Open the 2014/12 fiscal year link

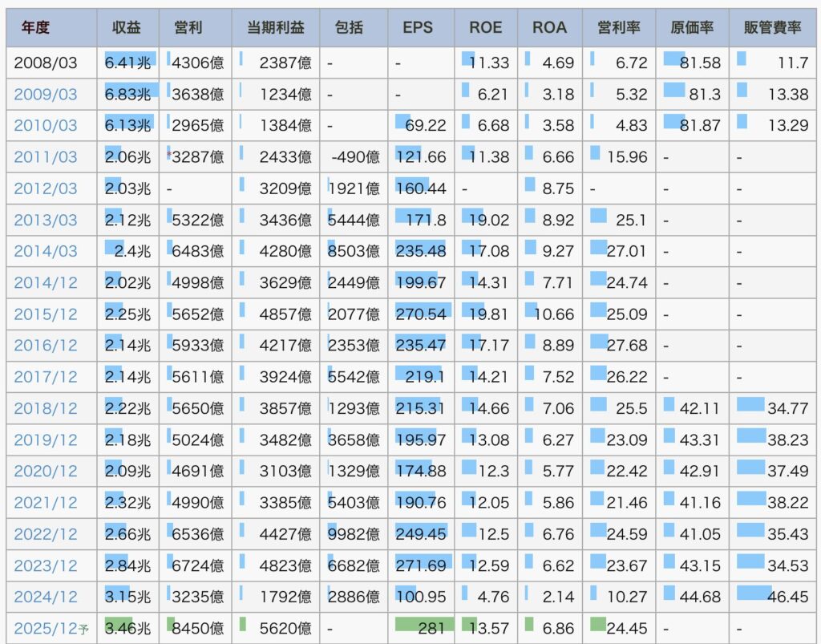[x=46, y=282]
